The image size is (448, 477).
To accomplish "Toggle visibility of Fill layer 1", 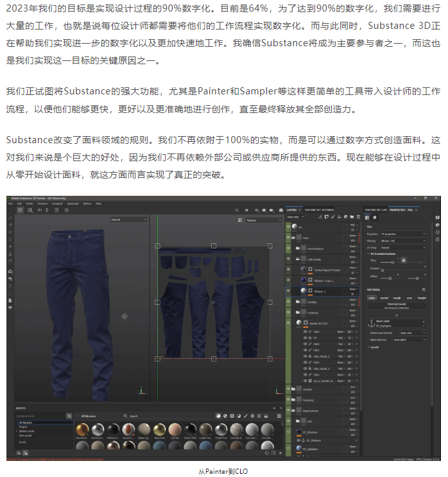I will [288, 291].
